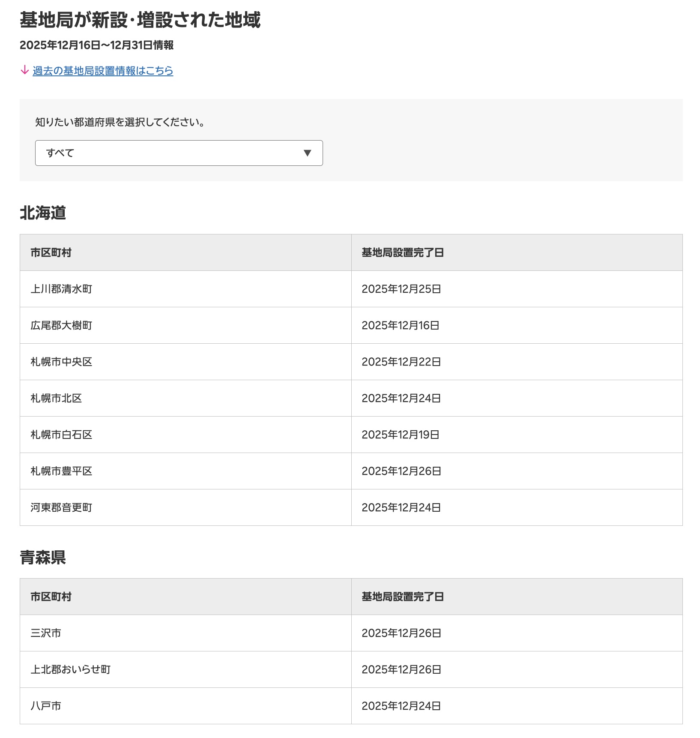This screenshot has width=700, height=738.
Task: Click the completion date for 上北郡おいらせ町
Action: point(517,669)
